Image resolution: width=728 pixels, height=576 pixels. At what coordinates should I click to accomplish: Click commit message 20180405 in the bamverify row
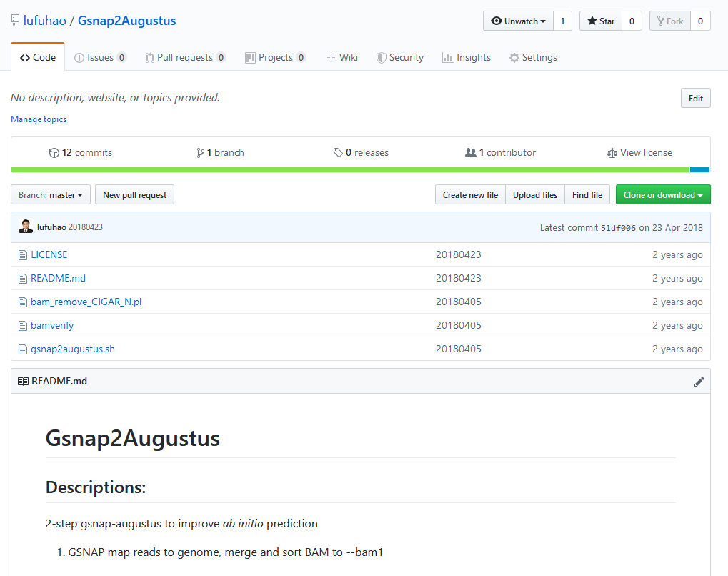[458, 325]
